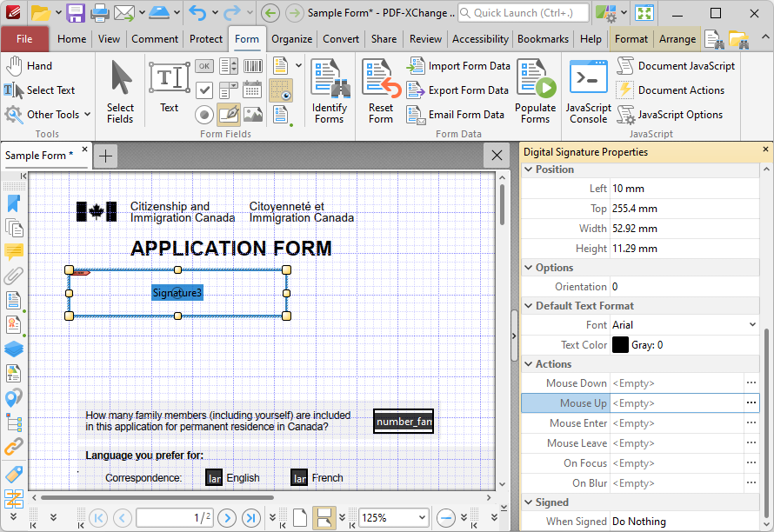Image resolution: width=774 pixels, height=532 pixels.
Task: Toggle the list box field tool
Action: coord(229,66)
